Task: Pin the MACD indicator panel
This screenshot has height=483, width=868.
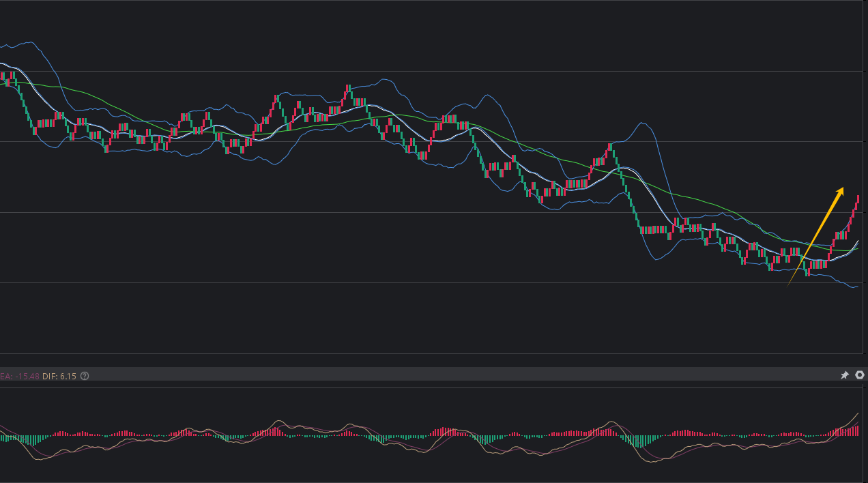Action: 844,375
